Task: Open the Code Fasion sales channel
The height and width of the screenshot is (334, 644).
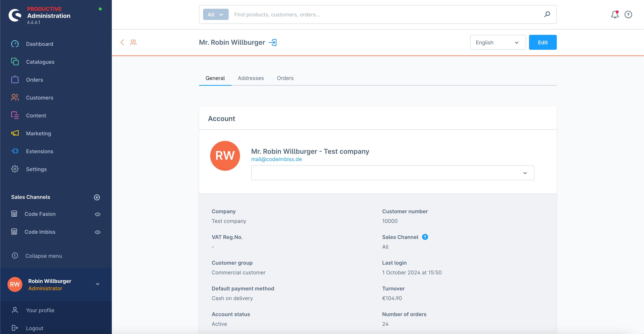Action: pos(40,214)
